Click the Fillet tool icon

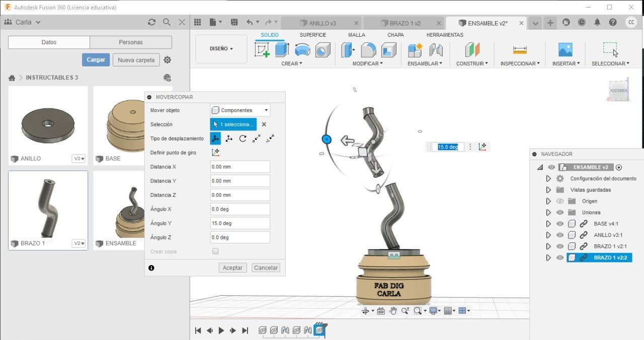pos(368,50)
